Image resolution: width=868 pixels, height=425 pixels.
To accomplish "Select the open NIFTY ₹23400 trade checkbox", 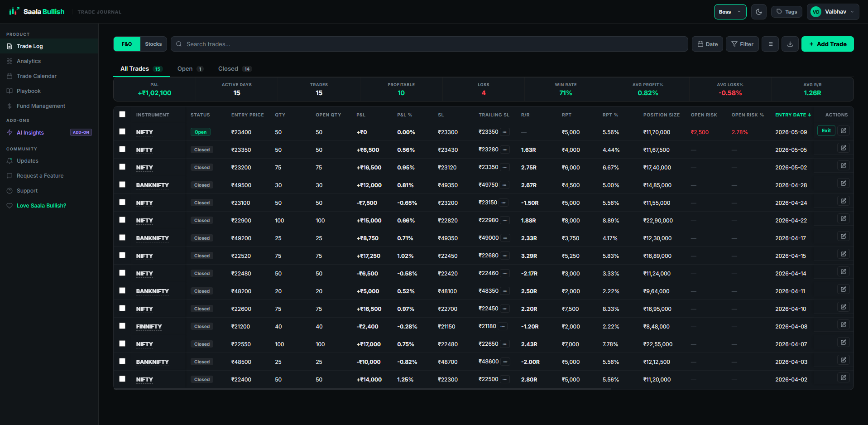I will click(122, 131).
